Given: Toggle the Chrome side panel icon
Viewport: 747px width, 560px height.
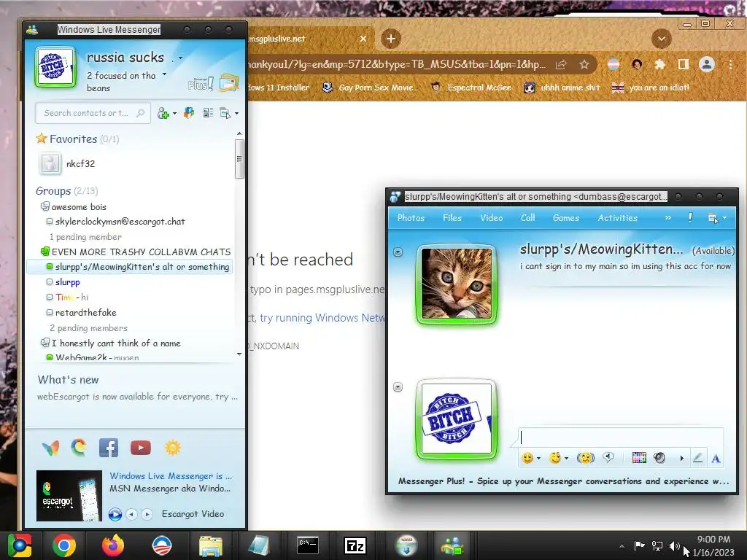Looking at the screenshot, I should 683,64.
